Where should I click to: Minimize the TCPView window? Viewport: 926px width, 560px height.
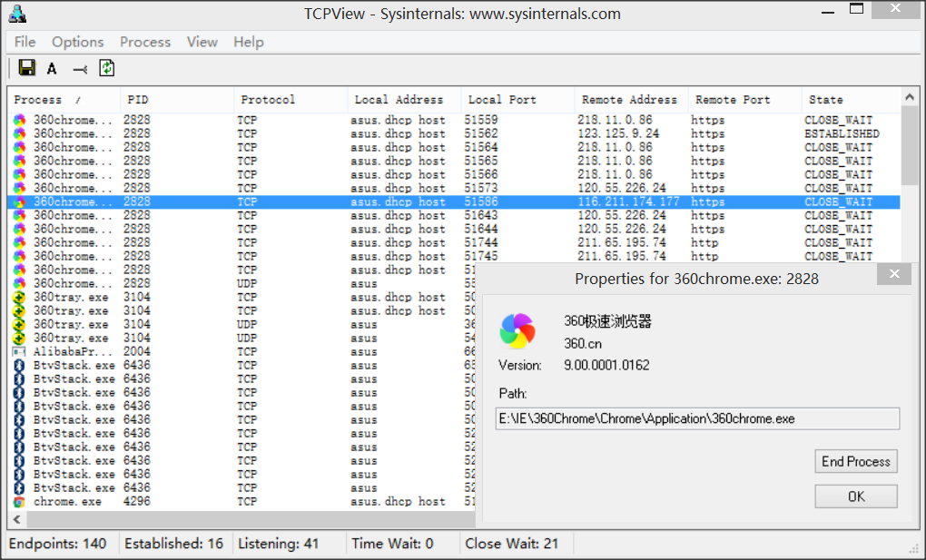[x=828, y=11]
